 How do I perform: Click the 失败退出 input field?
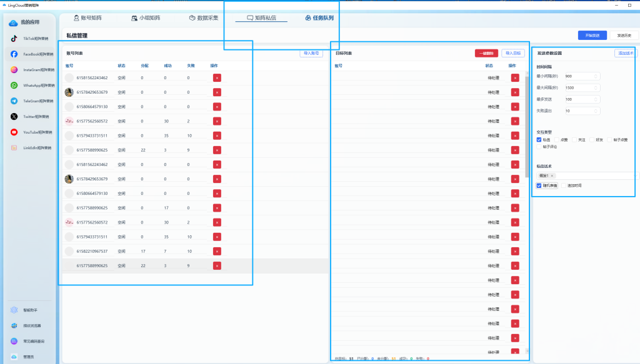582,111
